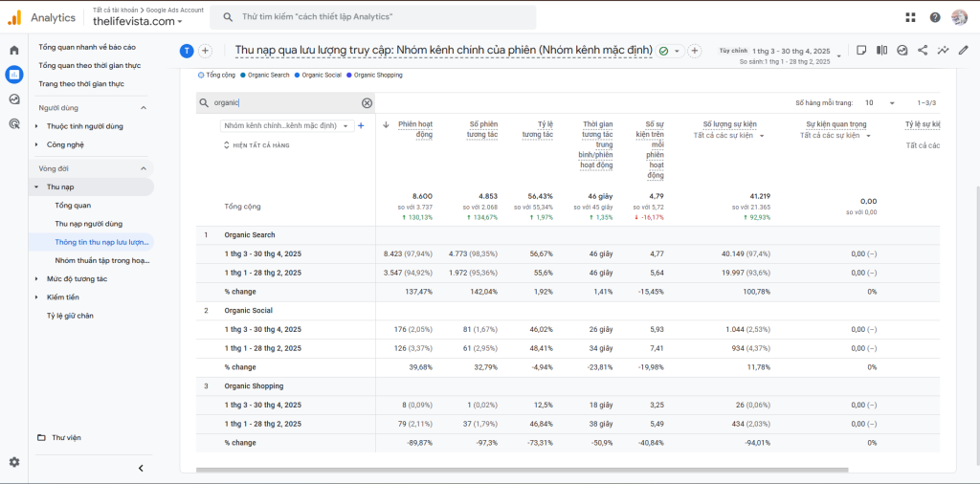Collapse the Vòng đời sidebar section

click(144, 168)
